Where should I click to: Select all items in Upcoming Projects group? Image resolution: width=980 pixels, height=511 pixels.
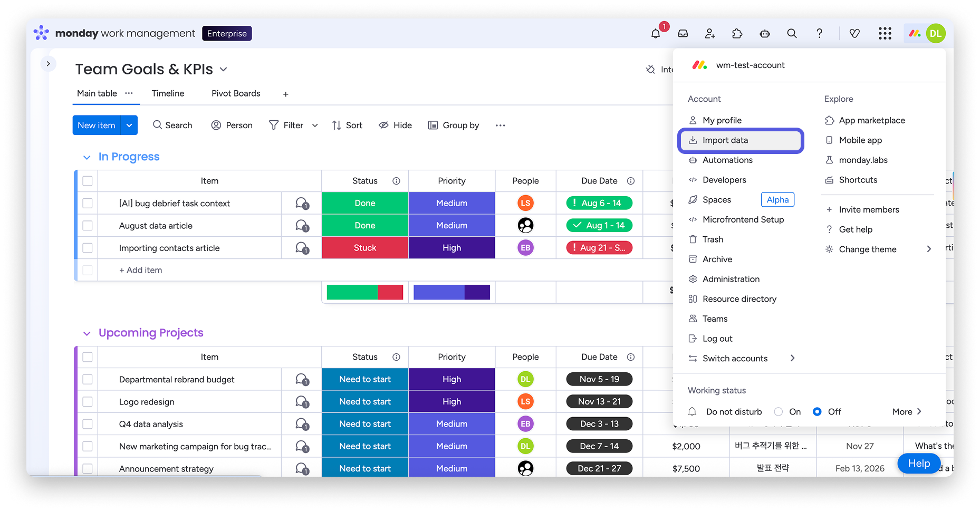88,357
